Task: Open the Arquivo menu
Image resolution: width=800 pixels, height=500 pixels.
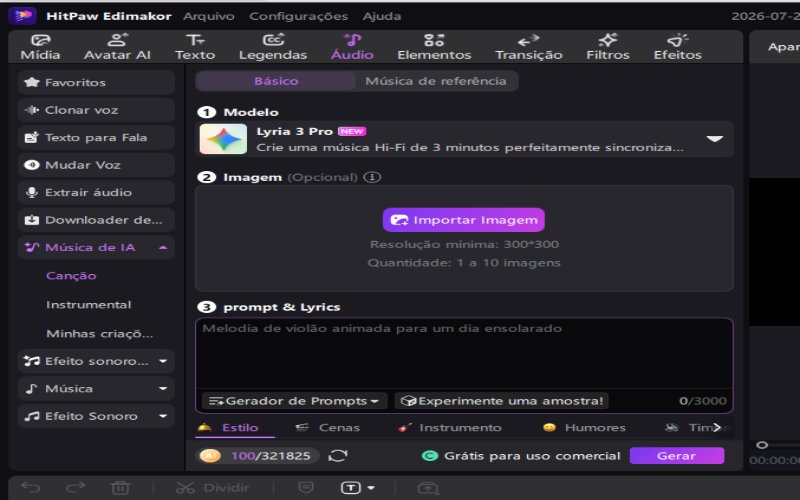Action: pos(209,16)
